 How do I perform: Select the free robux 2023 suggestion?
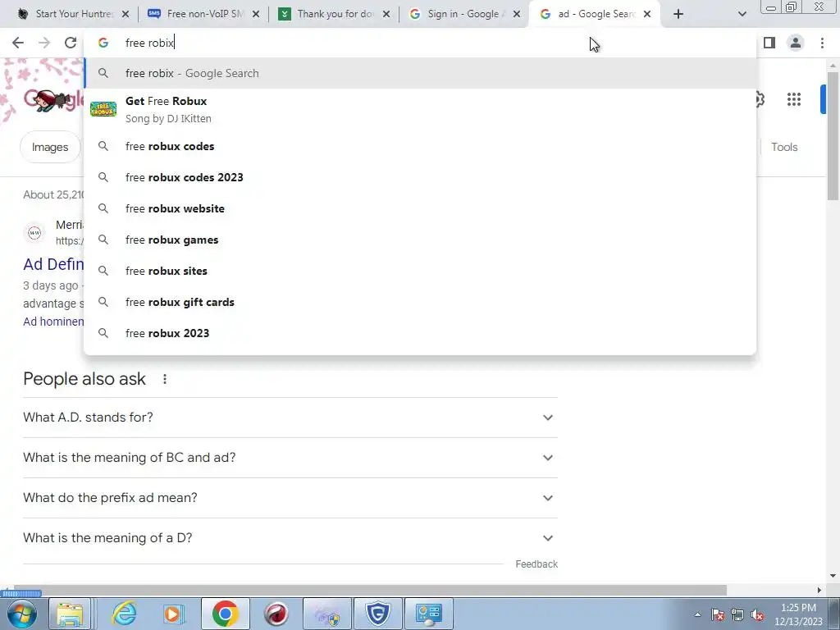[x=420, y=333]
